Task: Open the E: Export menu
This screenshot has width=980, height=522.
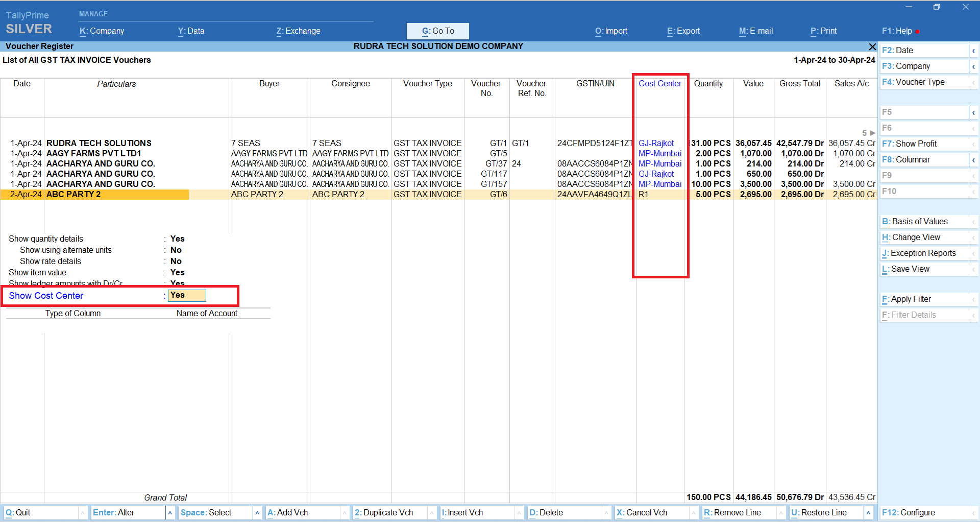Action: [683, 31]
